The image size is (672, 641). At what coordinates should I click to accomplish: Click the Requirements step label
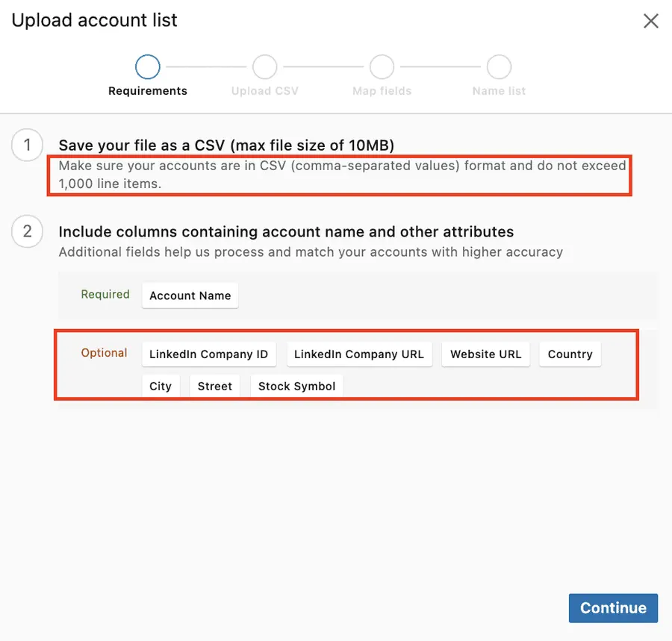point(147,90)
